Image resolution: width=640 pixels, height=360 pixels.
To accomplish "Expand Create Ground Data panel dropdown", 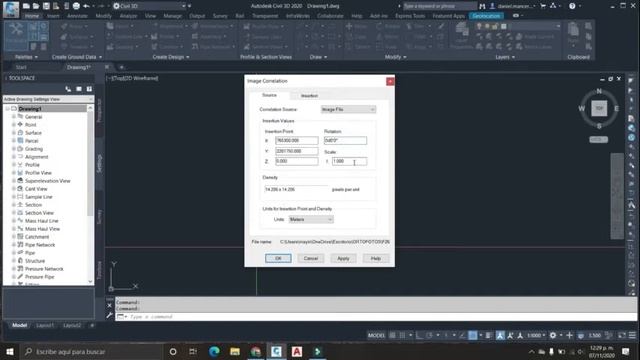I will (x=77, y=57).
